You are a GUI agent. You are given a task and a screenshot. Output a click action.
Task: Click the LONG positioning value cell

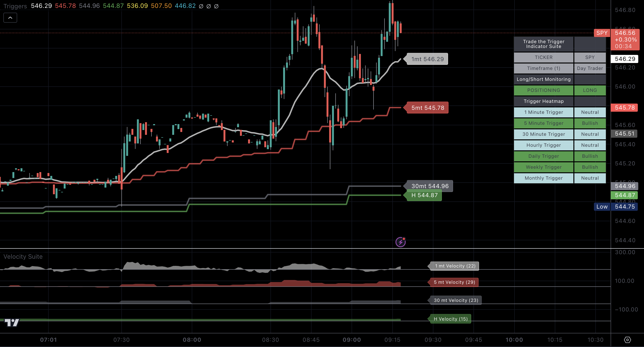coord(590,90)
